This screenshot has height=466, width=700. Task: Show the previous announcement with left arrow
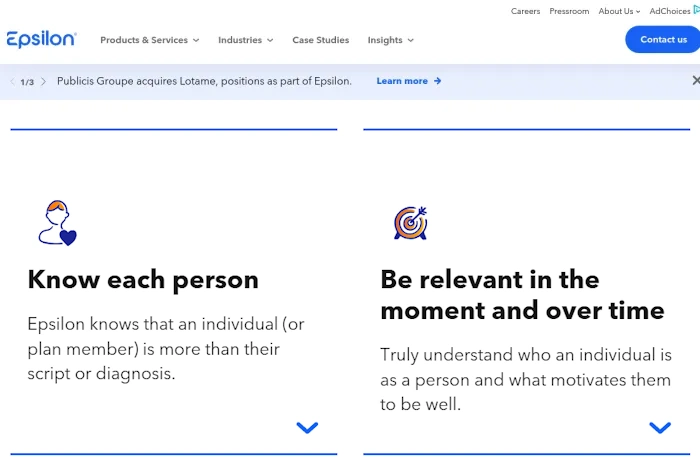(x=12, y=81)
